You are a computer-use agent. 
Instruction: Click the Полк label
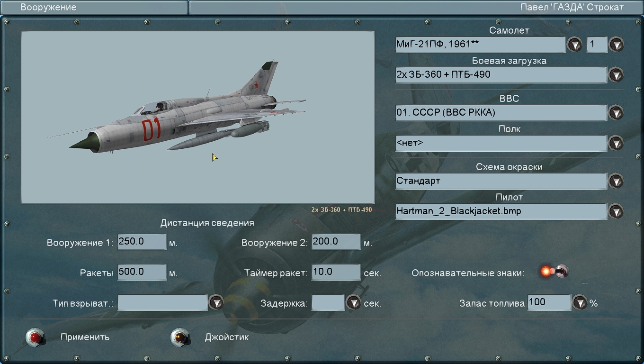pos(510,129)
